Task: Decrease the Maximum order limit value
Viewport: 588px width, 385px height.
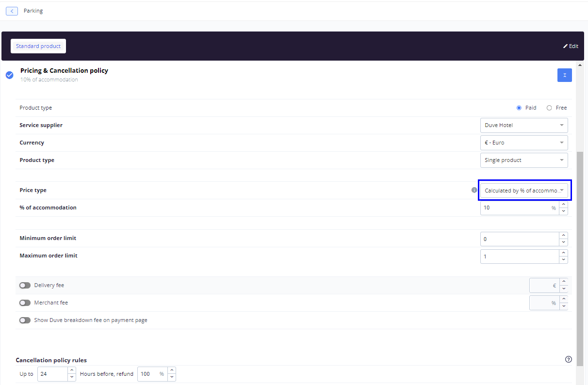Action: (x=563, y=259)
